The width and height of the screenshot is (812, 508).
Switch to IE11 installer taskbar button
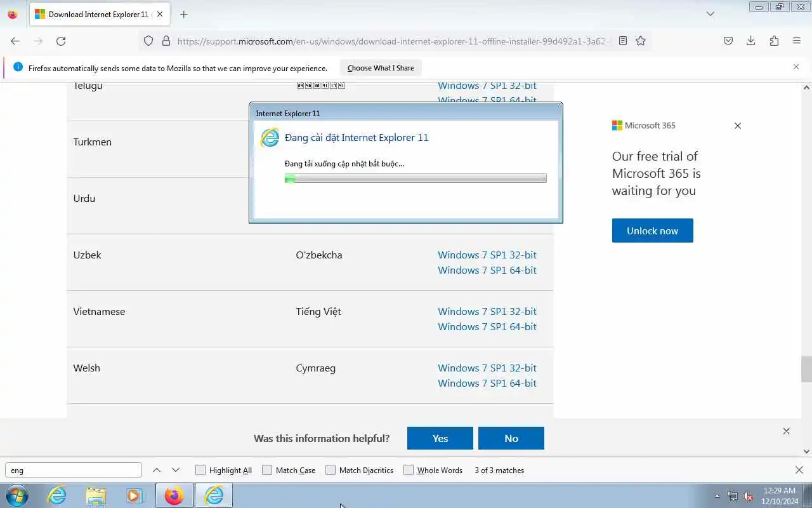pyautogui.click(x=214, y=495)
